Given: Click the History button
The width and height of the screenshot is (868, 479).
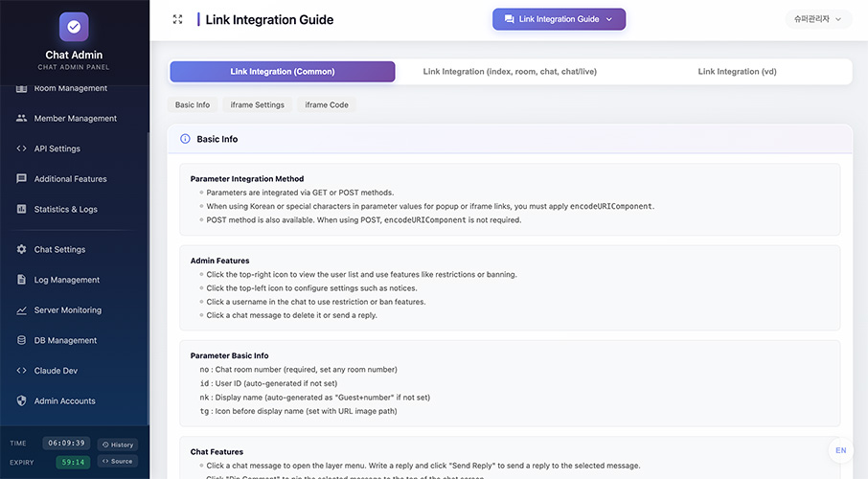Looking at the screenshot, I should [118, 445].
